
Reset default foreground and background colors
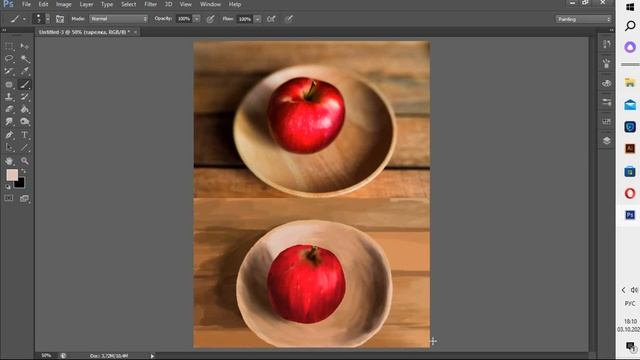[8, 187]
